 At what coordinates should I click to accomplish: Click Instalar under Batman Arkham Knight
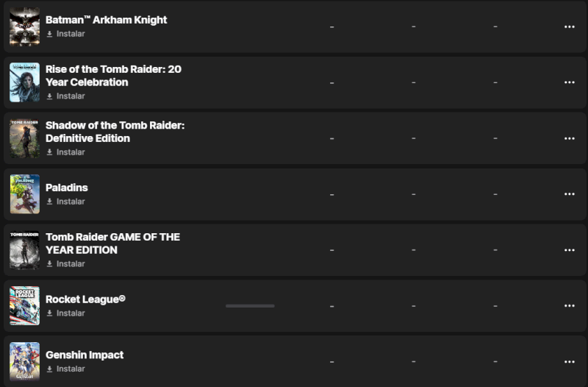tap(71, 34)
